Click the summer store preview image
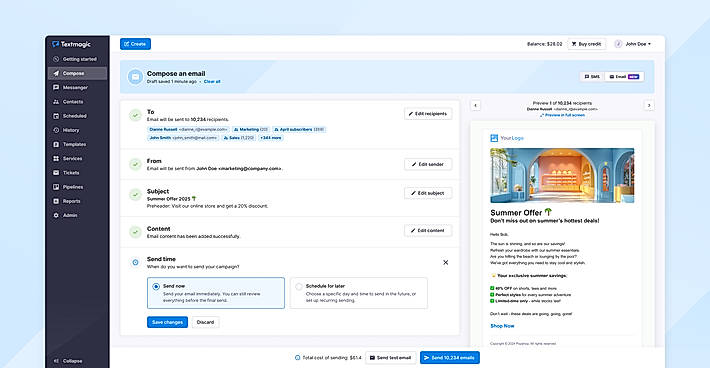Viewport: 710px width, 368px height. 562,175
